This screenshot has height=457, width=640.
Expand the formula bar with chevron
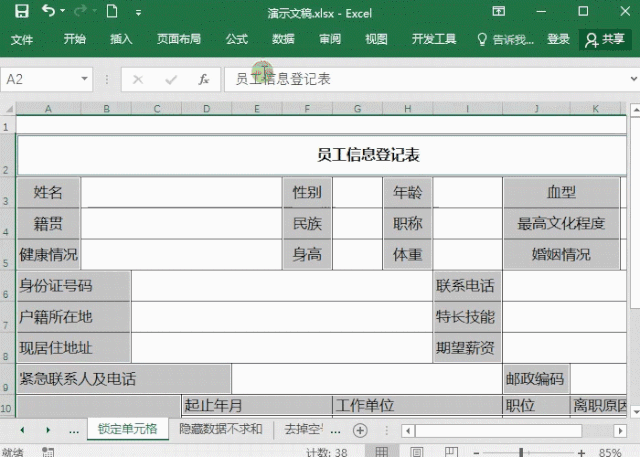(633, 79)
